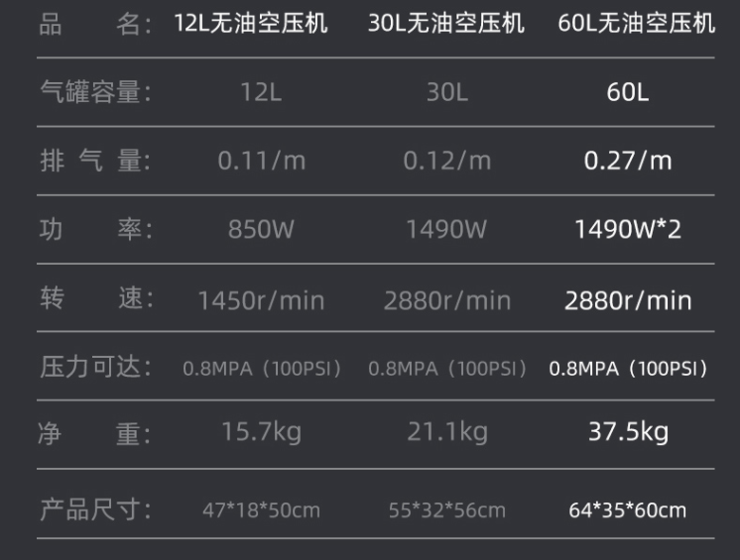This screenshot has width=740, height=560.
Task: Click the 60L tank capacity value
Action: (628, 92)
